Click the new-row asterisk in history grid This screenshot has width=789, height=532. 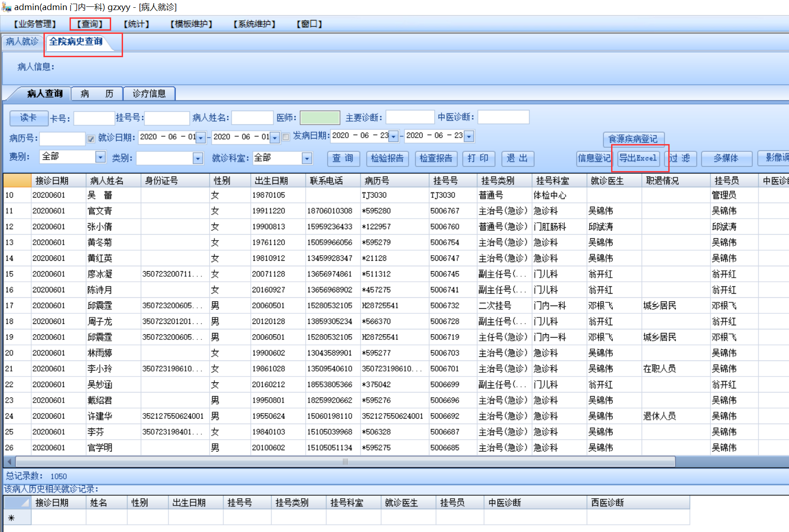11,518
